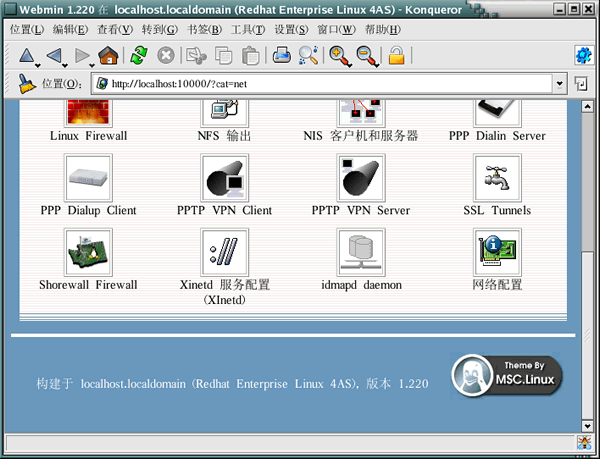Open PPTP VPN Client icon
Screen dimensions: 600x459
pos(225,178)
